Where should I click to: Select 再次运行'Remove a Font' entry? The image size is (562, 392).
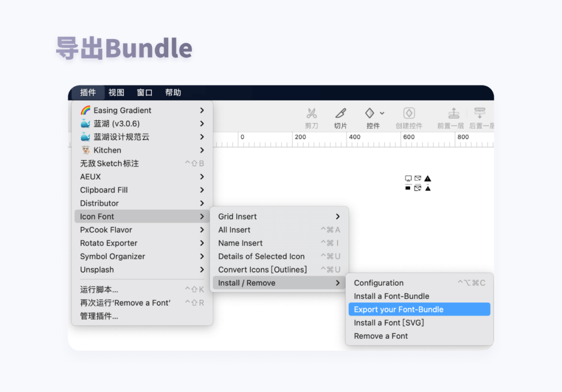pos(142,302)
